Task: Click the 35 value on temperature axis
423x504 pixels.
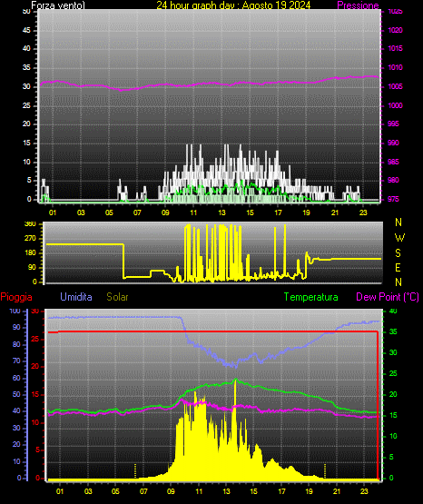Action: click(393, 331)
